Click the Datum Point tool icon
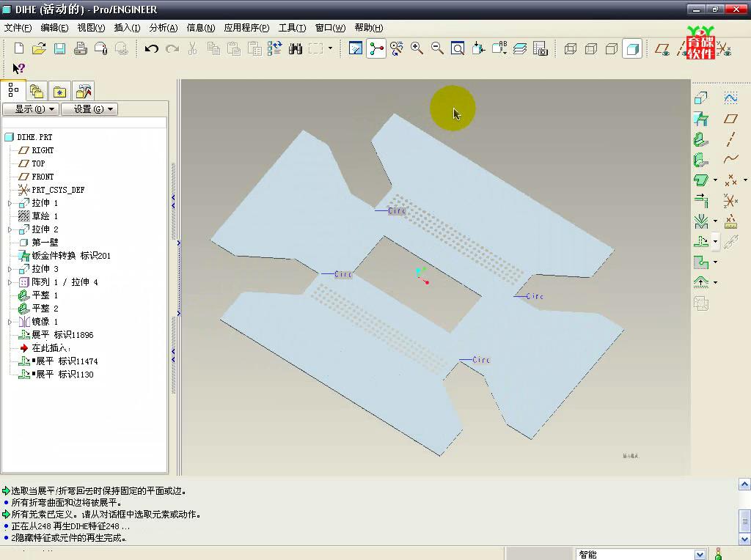This screenshot has width=751, height=560. tap(730, 180)
